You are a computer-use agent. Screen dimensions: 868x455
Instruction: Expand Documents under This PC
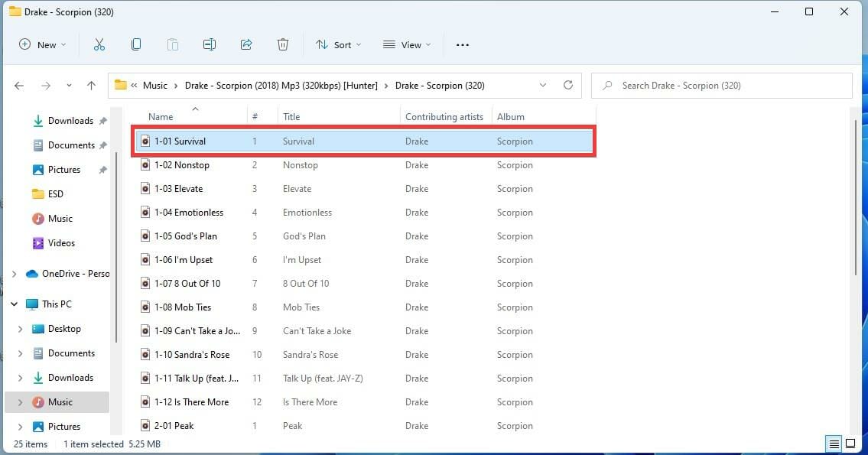point(21,353)
